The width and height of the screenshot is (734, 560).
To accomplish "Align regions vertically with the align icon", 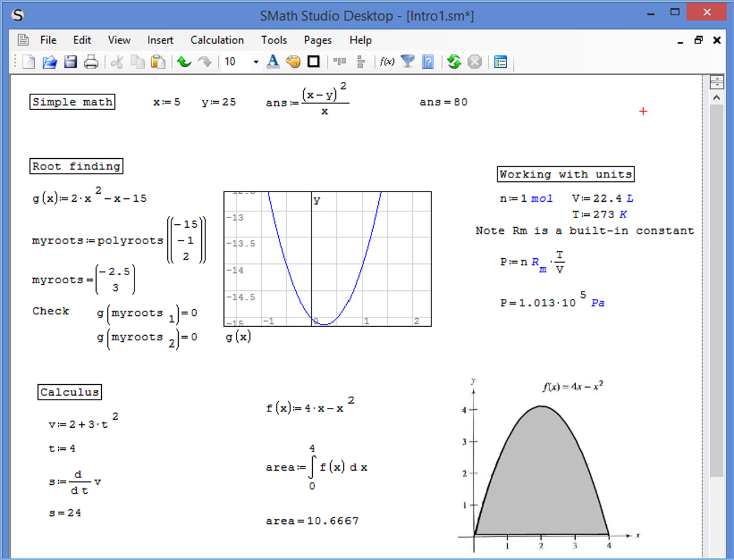I will (360, 62).
